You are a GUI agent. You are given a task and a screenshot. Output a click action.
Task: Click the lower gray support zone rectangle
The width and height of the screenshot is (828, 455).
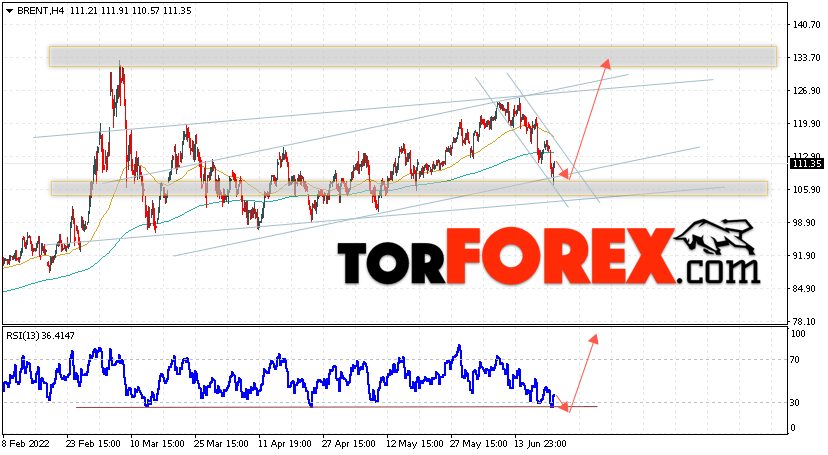point(409,188)
